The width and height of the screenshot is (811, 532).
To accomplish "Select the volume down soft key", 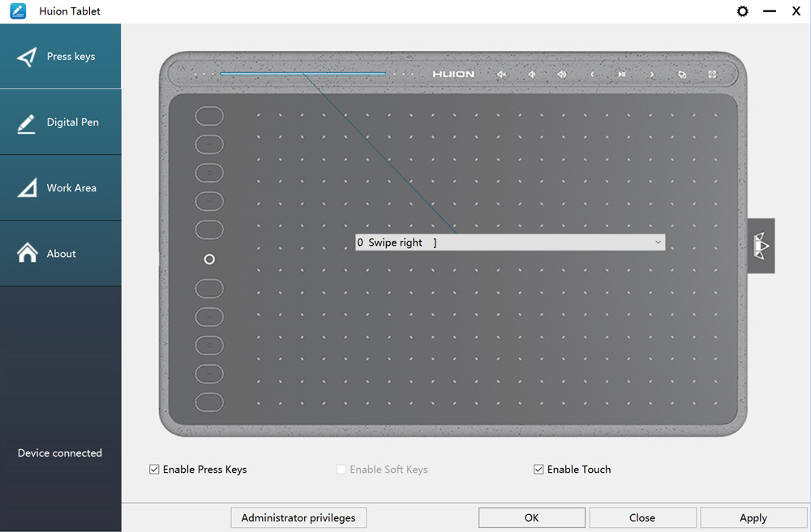I will 531,75.
